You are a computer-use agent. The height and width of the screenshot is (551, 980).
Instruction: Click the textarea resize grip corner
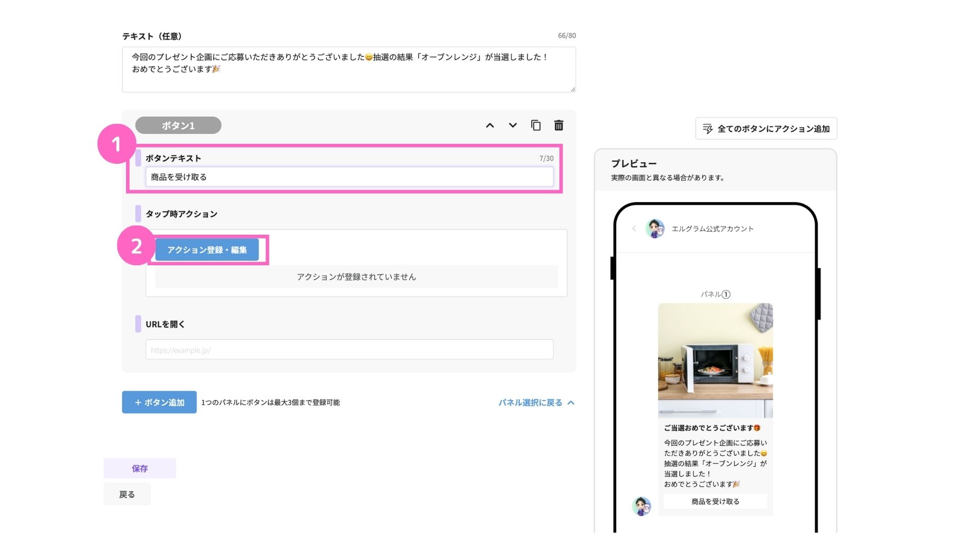tap(573, 89)
